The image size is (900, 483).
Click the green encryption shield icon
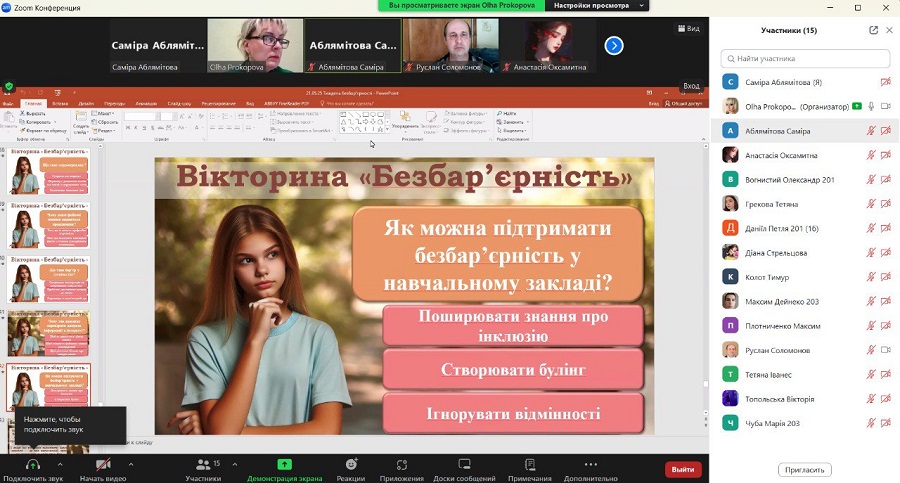pyautogui.click(x=9, y=87)
